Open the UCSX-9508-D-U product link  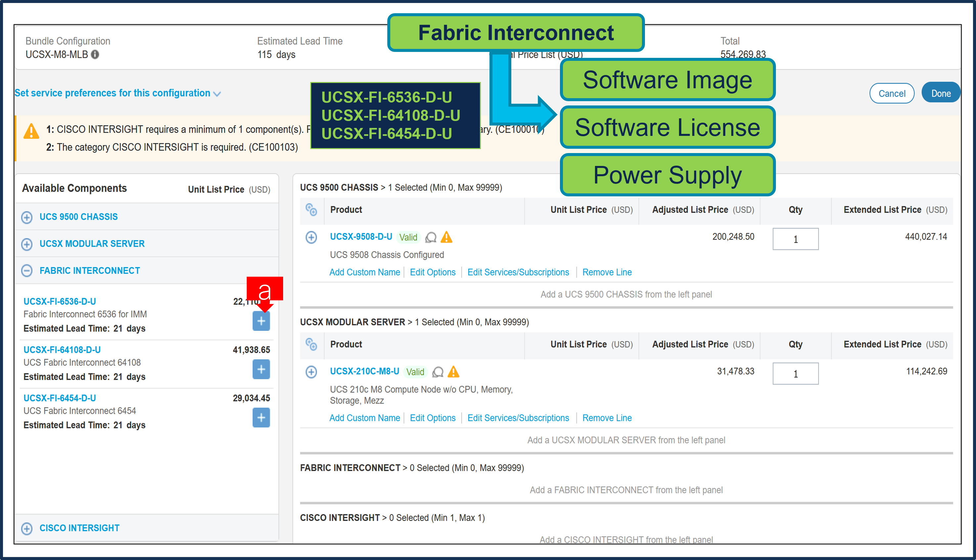pyautogui.click(x=361, y=237)
